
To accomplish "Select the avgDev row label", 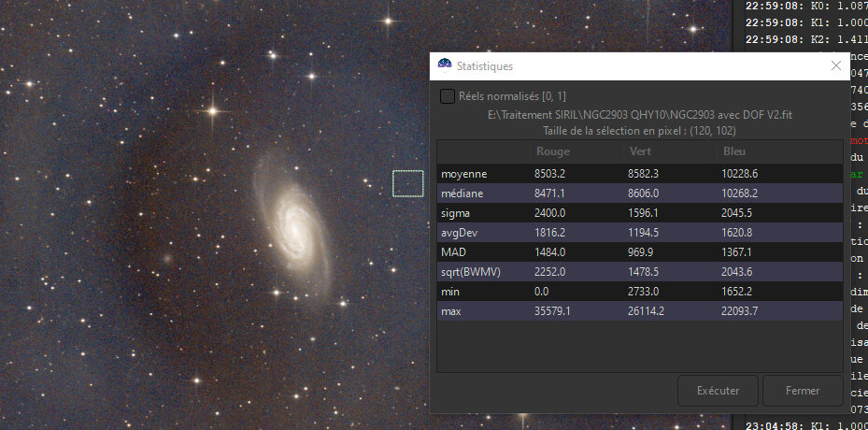I will point(457,234).
